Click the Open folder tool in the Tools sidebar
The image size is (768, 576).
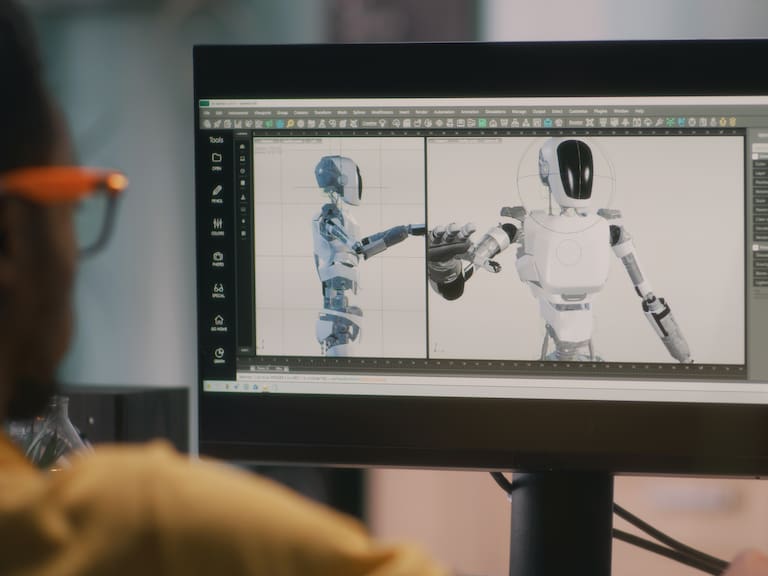(x=216, y=161)
